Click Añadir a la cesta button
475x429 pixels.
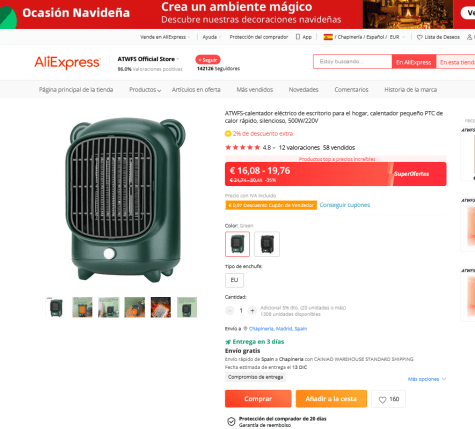pos(331,399)
